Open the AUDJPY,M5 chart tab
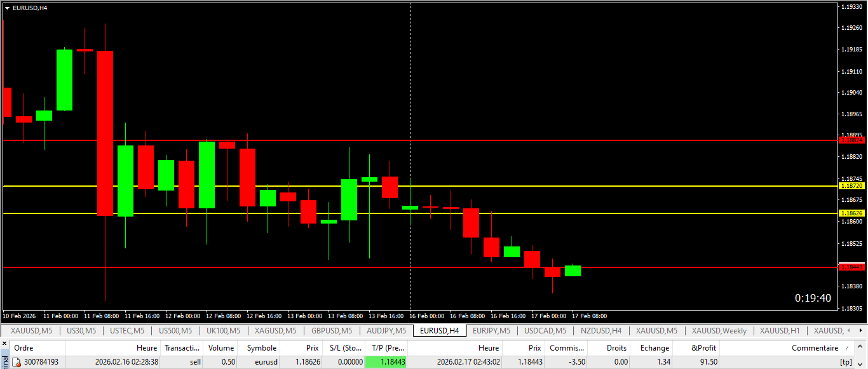Viewport: 868px width, 369px height. point(386,331)
